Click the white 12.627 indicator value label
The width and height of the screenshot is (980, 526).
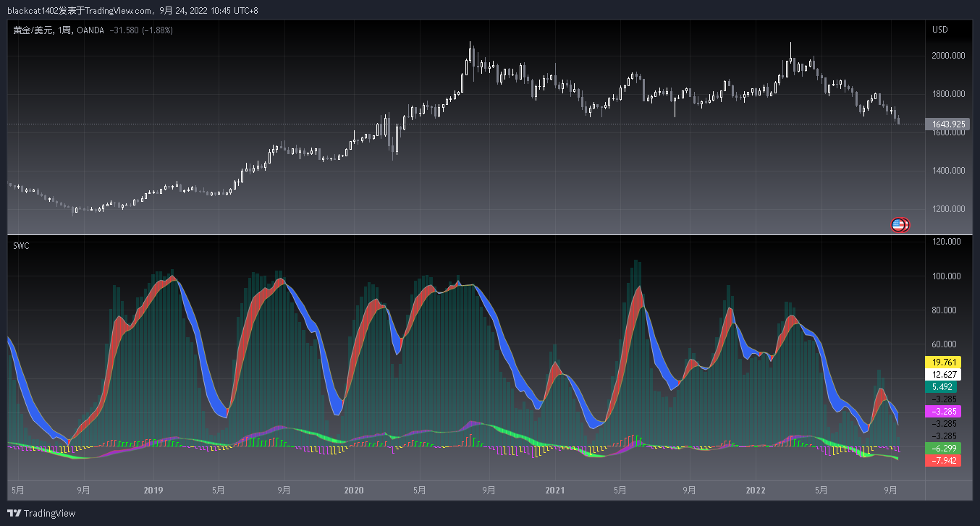point(943,374)
